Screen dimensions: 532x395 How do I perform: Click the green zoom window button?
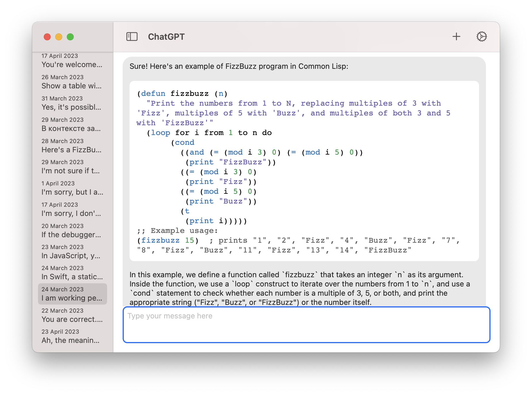pyautogui.click(x=70, y=37)
